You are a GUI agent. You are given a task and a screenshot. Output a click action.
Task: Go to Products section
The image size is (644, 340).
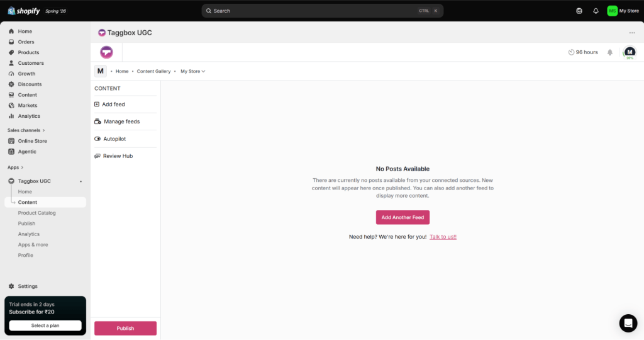pos(28,53)
